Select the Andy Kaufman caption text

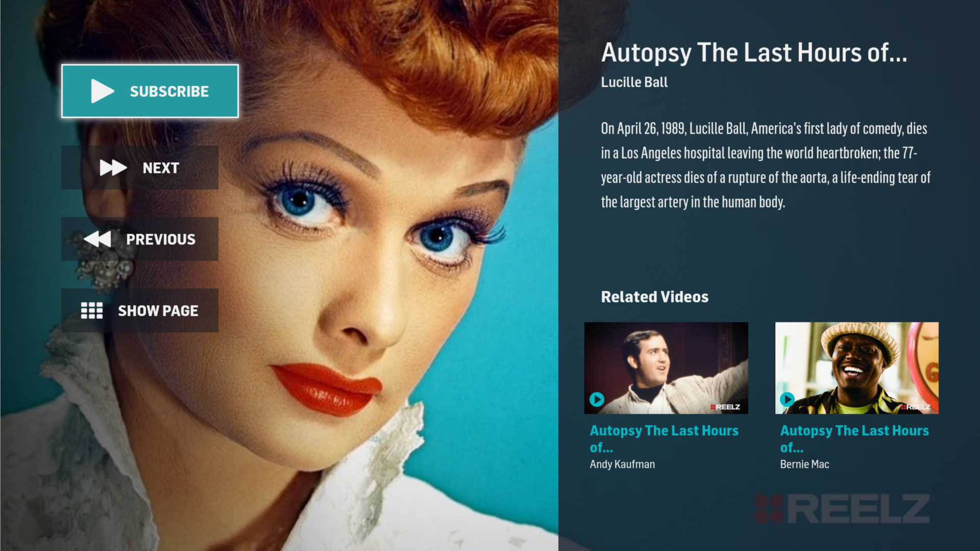pos(622,464)
